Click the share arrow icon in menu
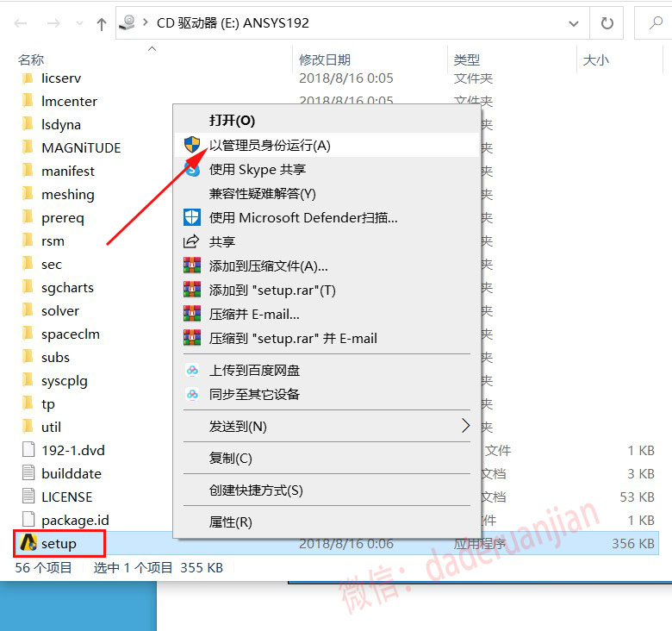This screenshot has height=631, width=672. point(191,241)
